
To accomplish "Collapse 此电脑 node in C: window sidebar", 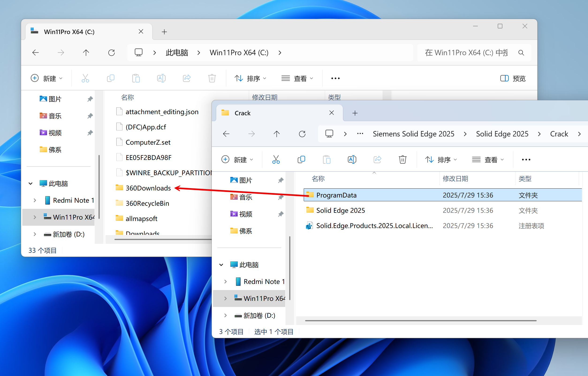I will click(x=30, y=183).
